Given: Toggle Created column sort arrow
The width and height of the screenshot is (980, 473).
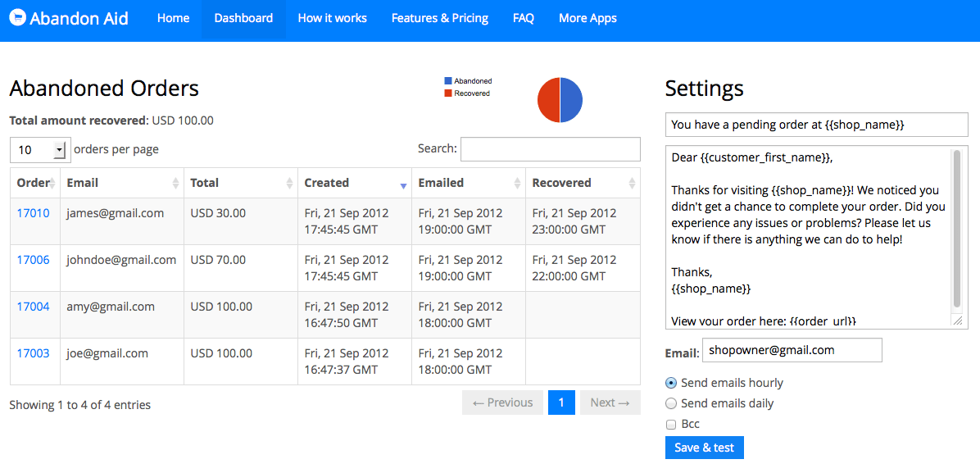Looking at the screenshot, I should coord(403,186).
